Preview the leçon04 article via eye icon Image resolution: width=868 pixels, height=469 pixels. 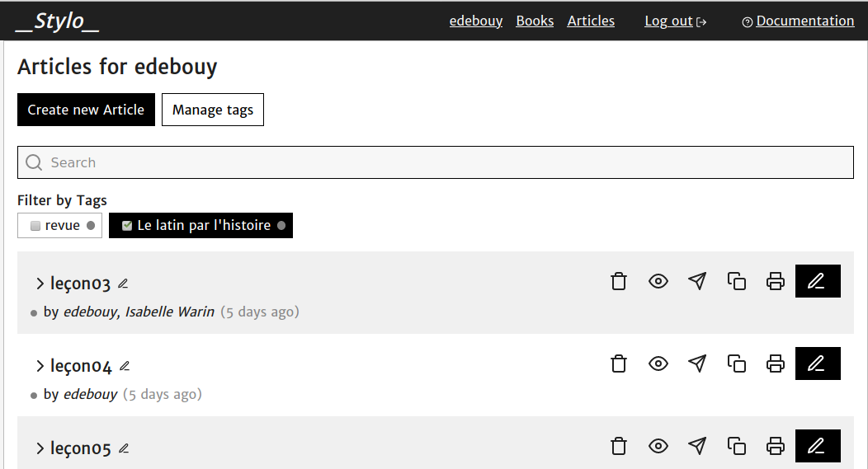coord(658,363)
